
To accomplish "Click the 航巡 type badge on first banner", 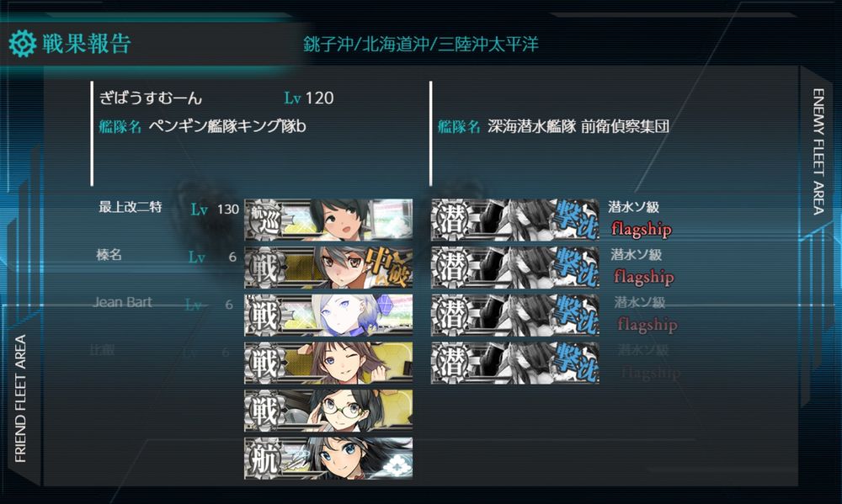I will coord(264,220).
